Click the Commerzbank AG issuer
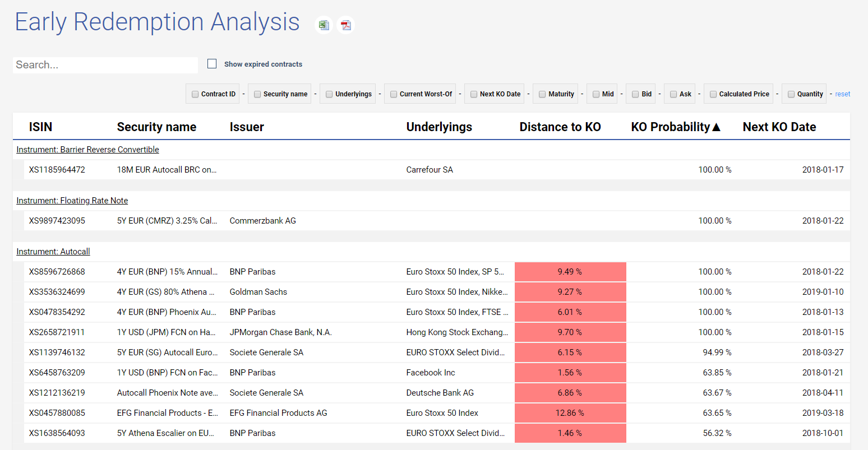This screenshot has height=450, width=868. pyautogui.click(x=263, y=221)
